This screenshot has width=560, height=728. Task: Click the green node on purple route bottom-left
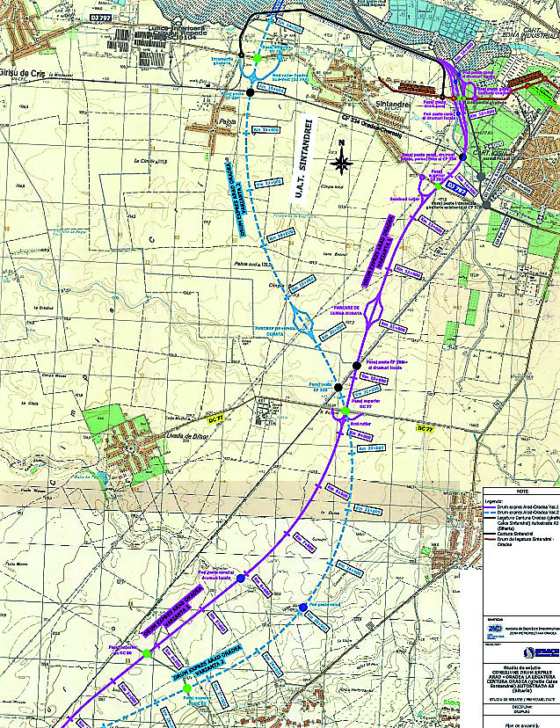(147, 654)
